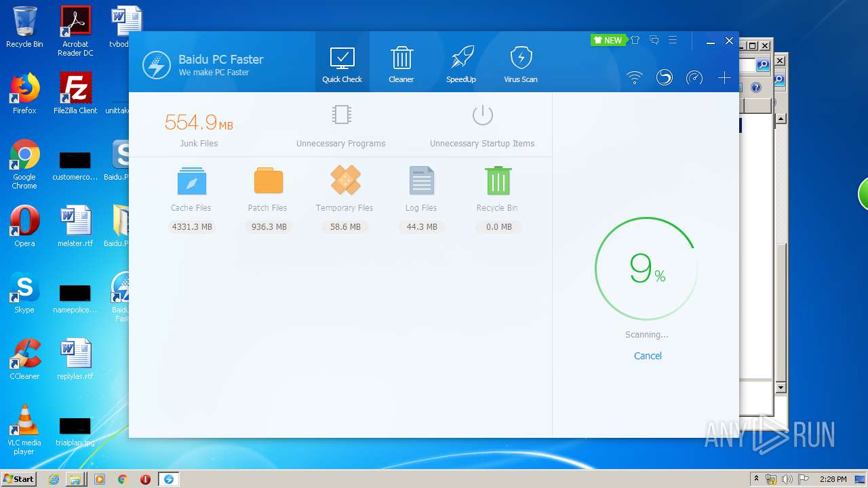868x488 pixels.
Task: Select the replylas.rtf desktop file
Action: coord(75,359)
